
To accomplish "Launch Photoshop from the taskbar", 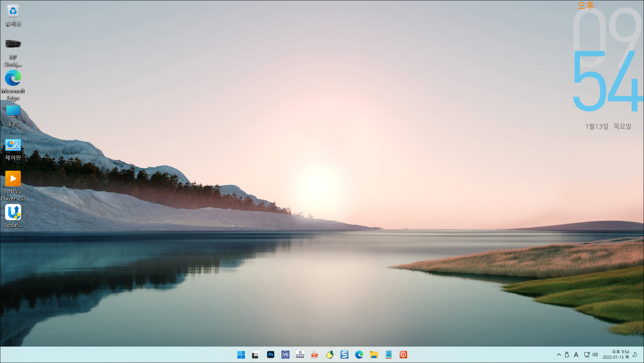I will point(270,355).
